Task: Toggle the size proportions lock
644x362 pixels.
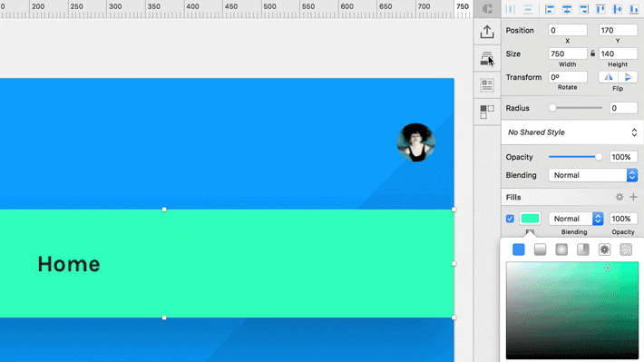Action: click(592, 54)
